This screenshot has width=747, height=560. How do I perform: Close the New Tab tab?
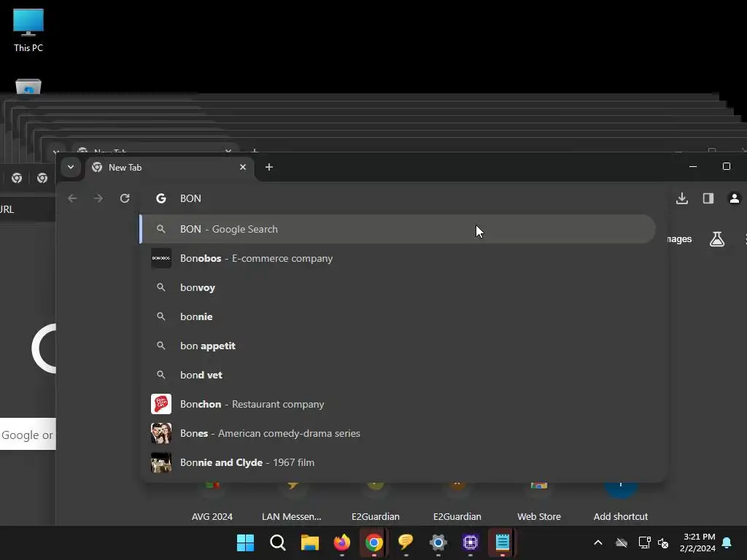coord(242,167)
